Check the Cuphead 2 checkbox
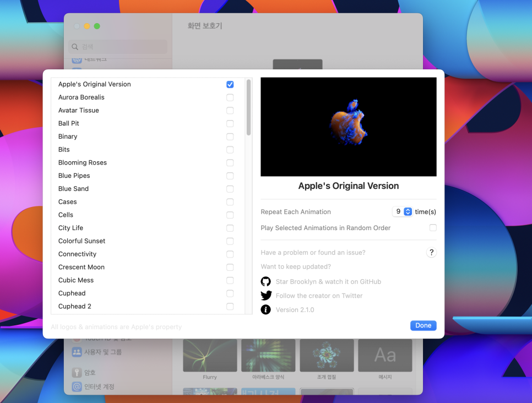Image resolution: width=532 pixels, height=403 pixels. pos(230,306)
